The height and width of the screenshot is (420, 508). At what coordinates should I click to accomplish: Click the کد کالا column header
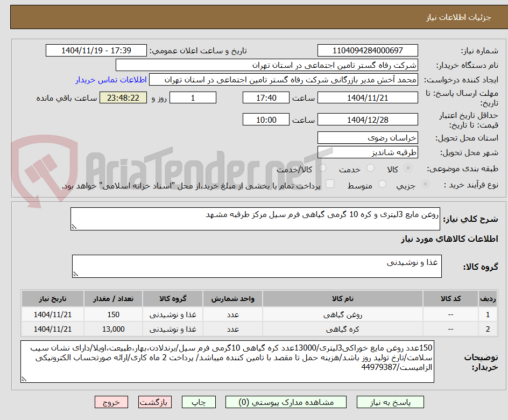pos(450,298)
